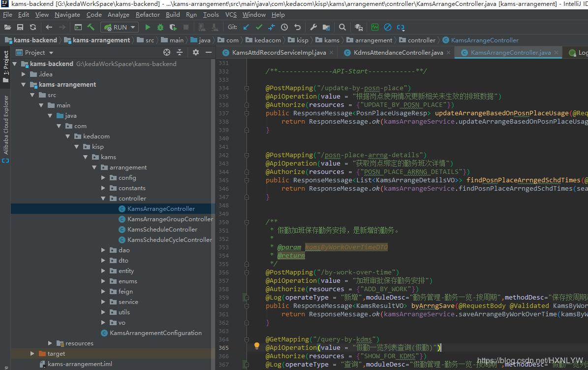588x370 pixels.
Task: Click the green Run button in toolbar
Action: [147, 27]
